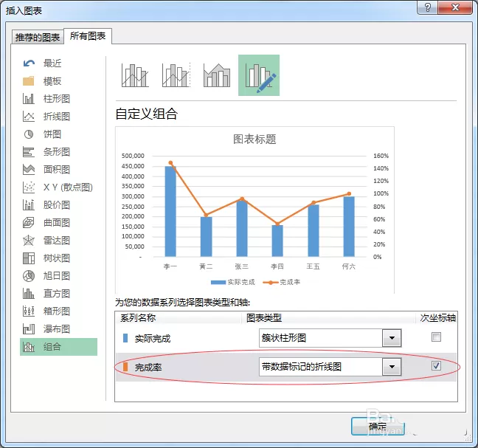Choose the Pie chart (饼图) icon
The height and width of the screenshot is (448, 478).
tap(29, 134)
